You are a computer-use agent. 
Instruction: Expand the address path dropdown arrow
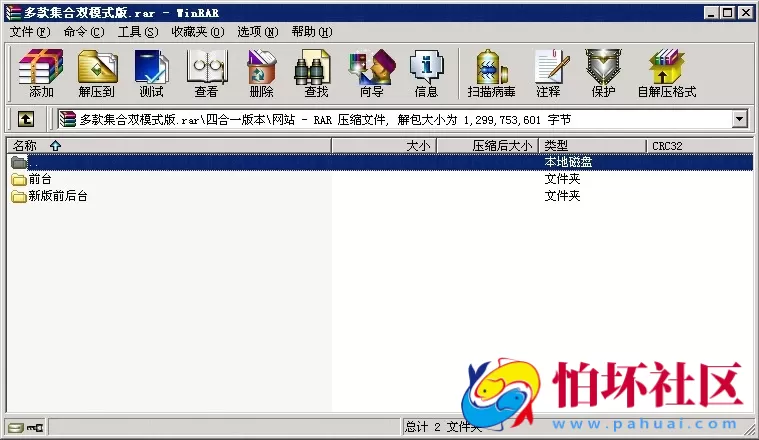[x=740, y=119]
